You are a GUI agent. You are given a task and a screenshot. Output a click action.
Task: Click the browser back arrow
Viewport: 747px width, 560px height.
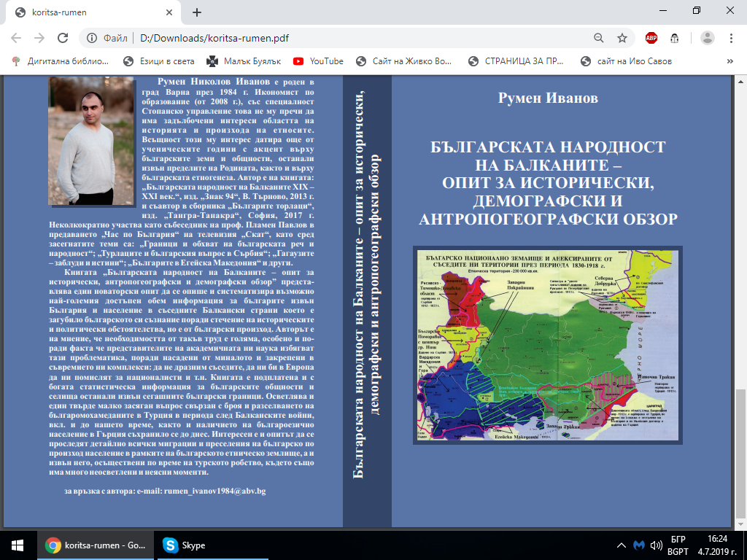pos(16,38)
